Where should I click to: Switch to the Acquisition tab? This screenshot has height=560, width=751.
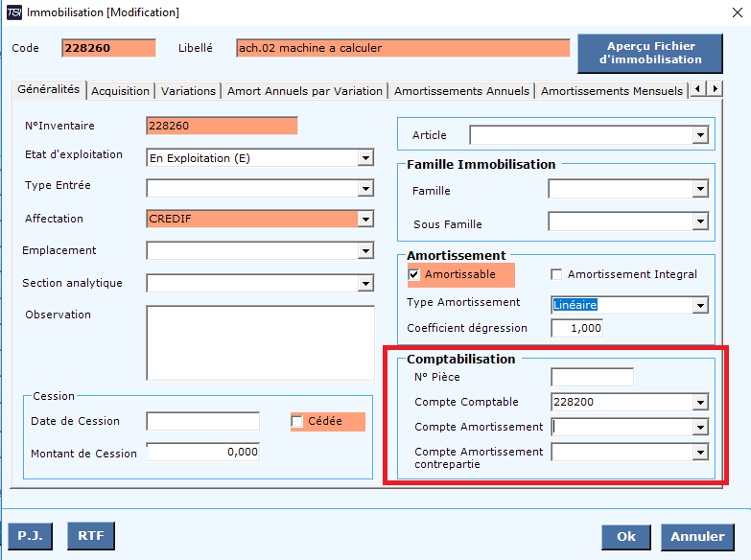(x=121, y=91)
